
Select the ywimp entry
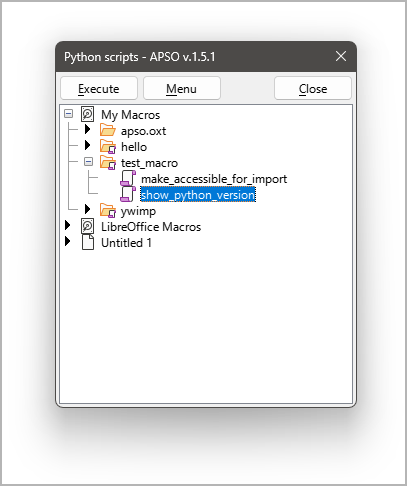138,211
